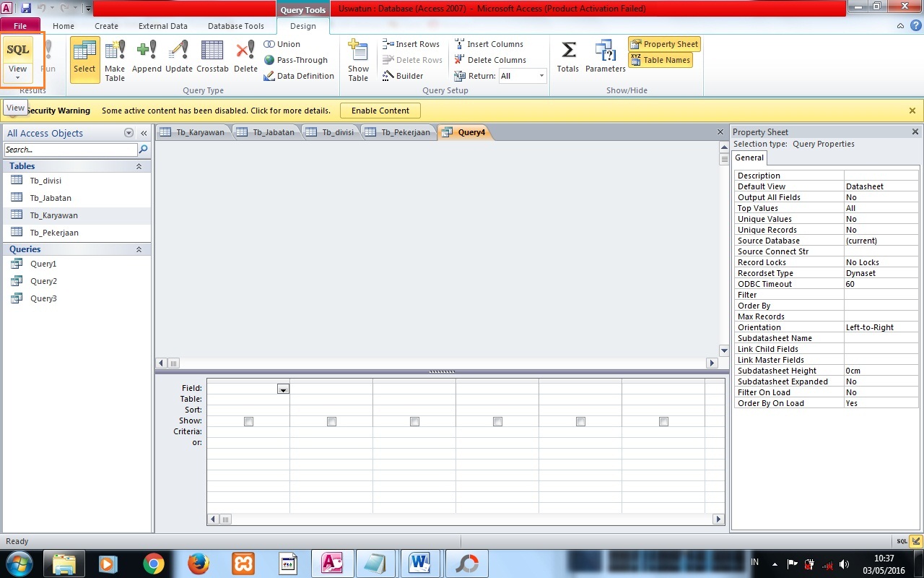
Task: Click Insert Columns in Query Setup
Action: pyautogui.click(x=489, y=44)
